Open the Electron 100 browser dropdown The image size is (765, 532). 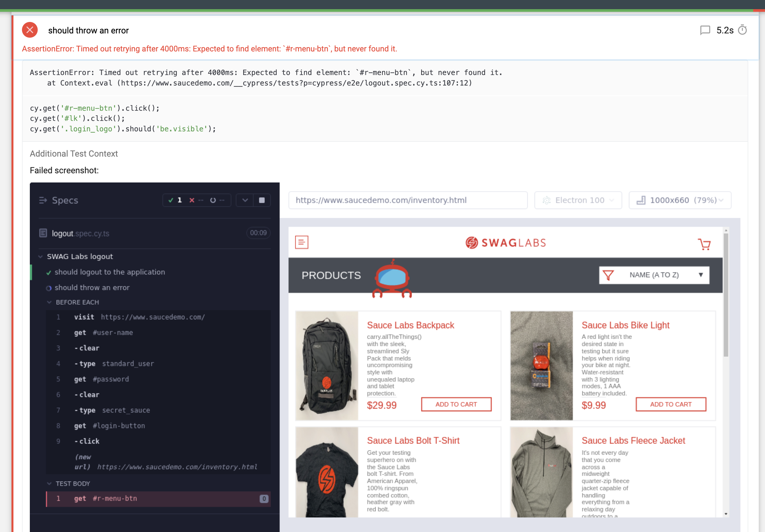click(x=578, y=200)
